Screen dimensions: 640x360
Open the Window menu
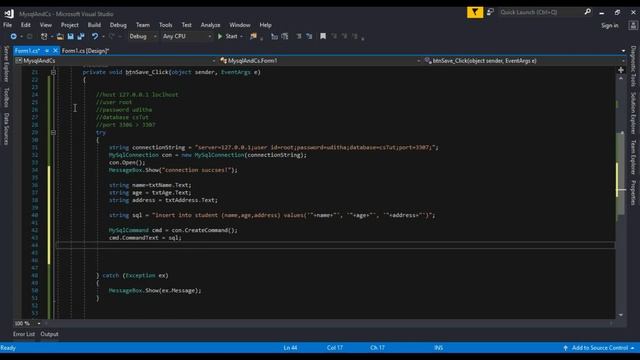click(240, 25)
